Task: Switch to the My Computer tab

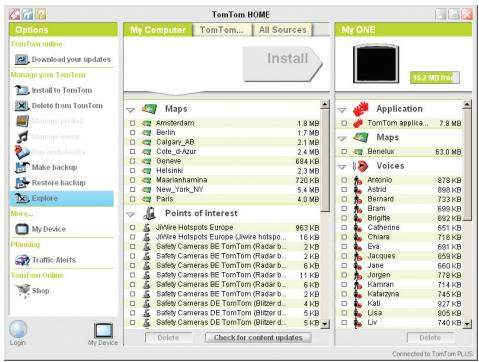Action: (158, 30)
